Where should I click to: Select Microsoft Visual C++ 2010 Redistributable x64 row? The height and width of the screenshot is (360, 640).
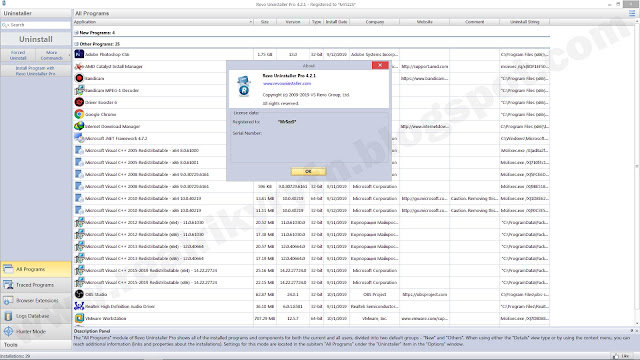311,198
